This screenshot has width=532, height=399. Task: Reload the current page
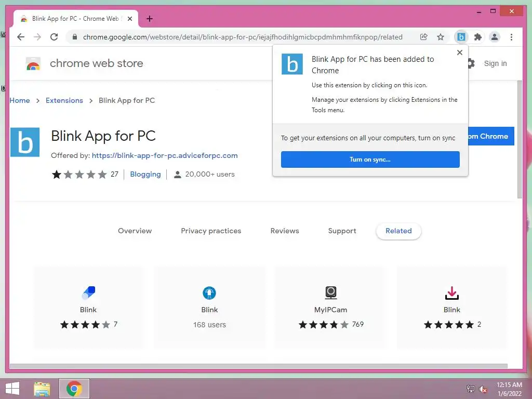(54, 37)
